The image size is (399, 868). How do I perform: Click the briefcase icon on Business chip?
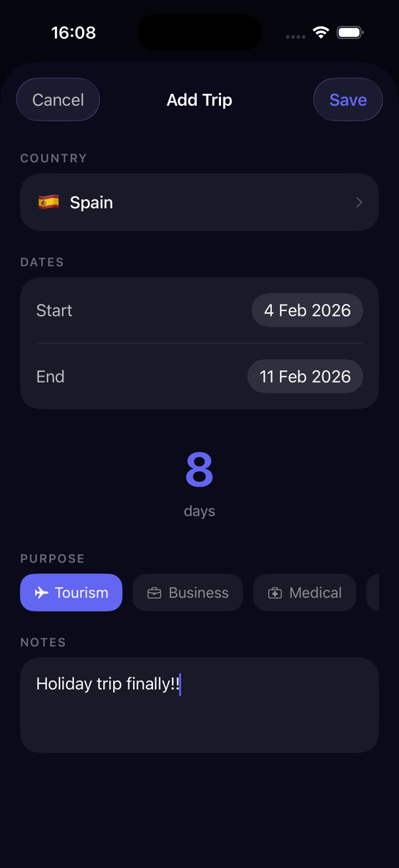pyautogui.click(x=154, y=593)
